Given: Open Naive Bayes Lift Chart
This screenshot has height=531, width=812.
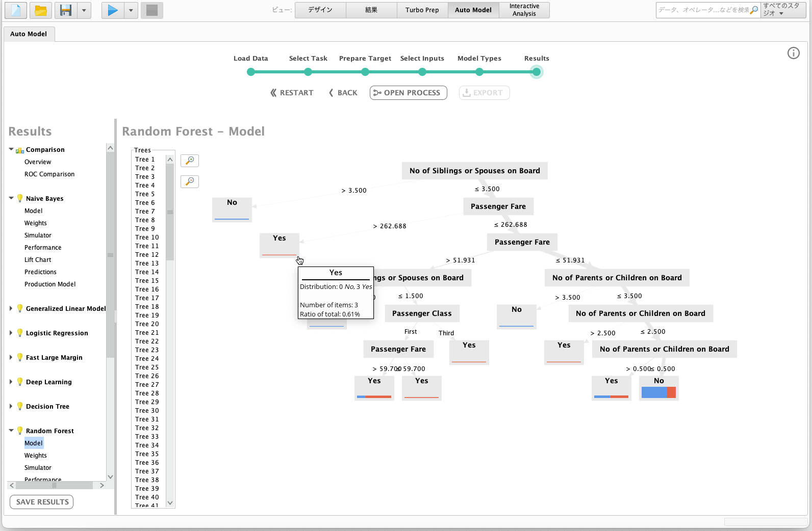Looking at the screenshot, I should (x=38, y=260).
